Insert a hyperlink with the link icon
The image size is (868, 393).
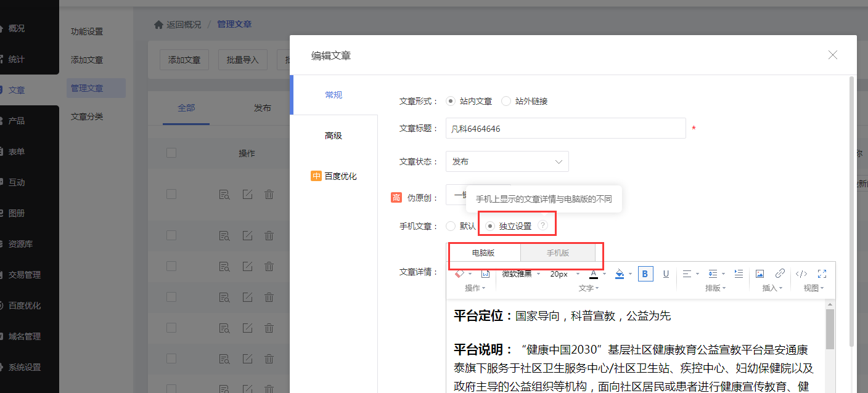[x=780, y=273]
